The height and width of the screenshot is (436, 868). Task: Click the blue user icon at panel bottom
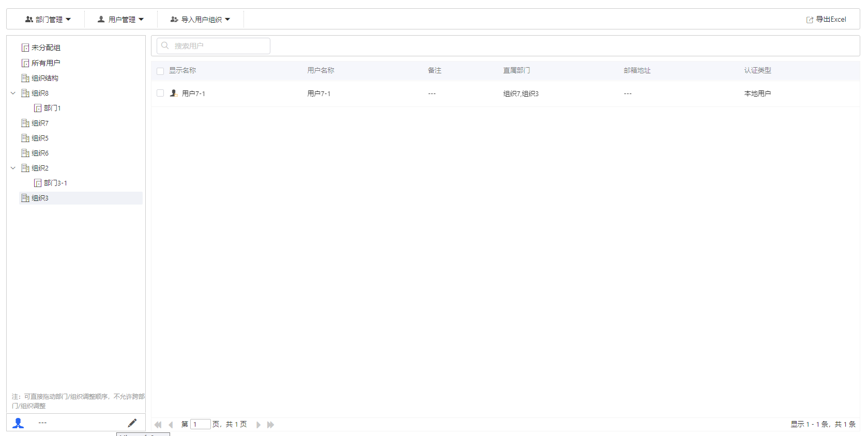coord(18,423)
